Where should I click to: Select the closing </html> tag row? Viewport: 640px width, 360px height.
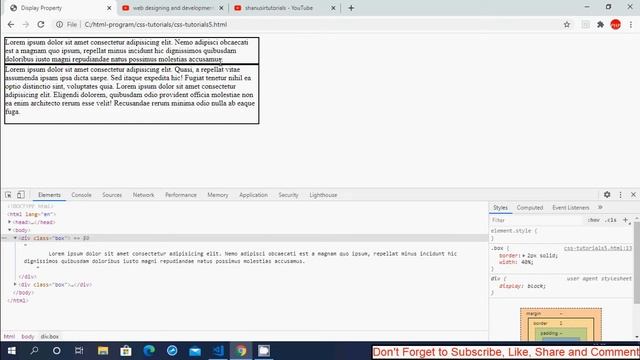tap(18, 300)
